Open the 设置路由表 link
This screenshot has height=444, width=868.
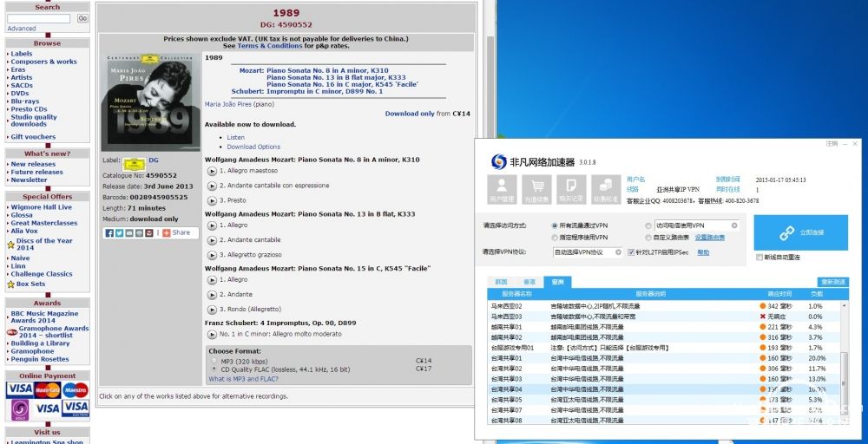710,238
